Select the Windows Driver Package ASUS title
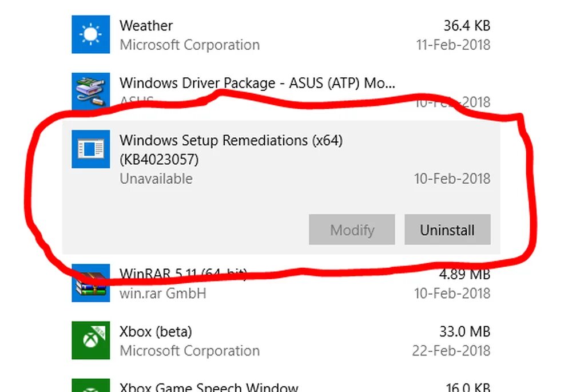This screenshot has height=392, width=572. tap(257, 83)
